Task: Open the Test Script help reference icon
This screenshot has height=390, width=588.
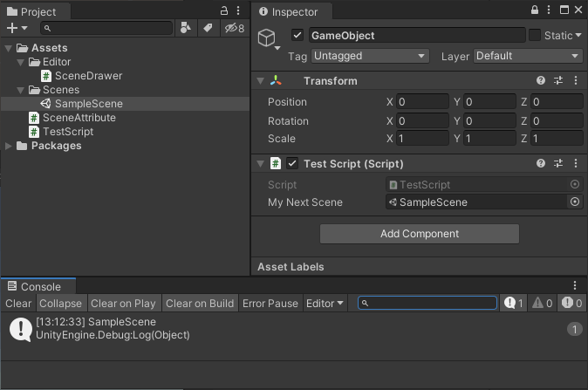Action: coord(540,163)
